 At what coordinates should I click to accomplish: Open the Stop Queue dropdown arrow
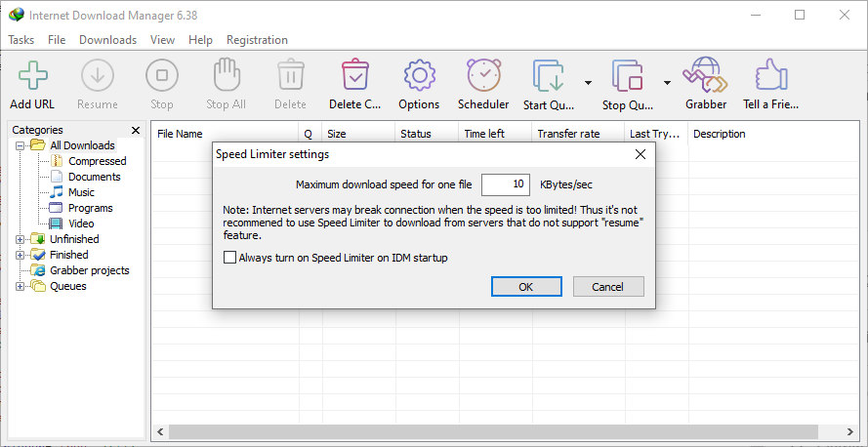point(667,83)
